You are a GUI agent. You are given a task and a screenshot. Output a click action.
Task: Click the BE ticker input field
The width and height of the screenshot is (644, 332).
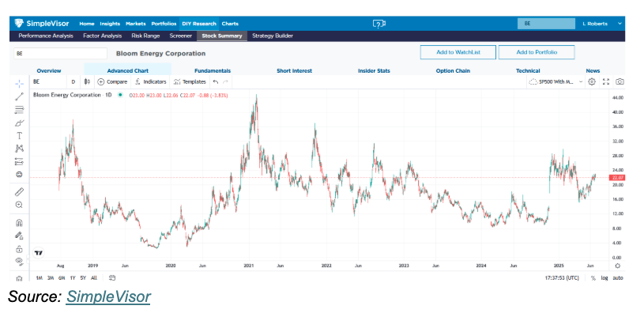click(60, 54)
